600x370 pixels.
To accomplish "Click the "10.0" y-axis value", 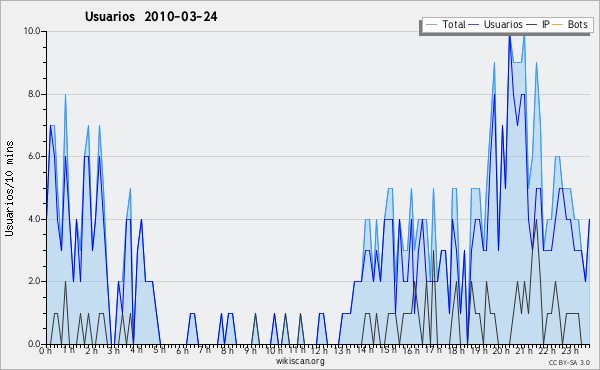I will (x=32, y=31).
